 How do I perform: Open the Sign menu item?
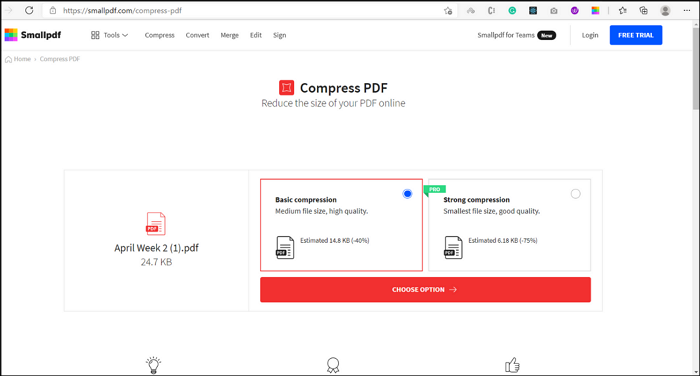click(x=279, y=35)
